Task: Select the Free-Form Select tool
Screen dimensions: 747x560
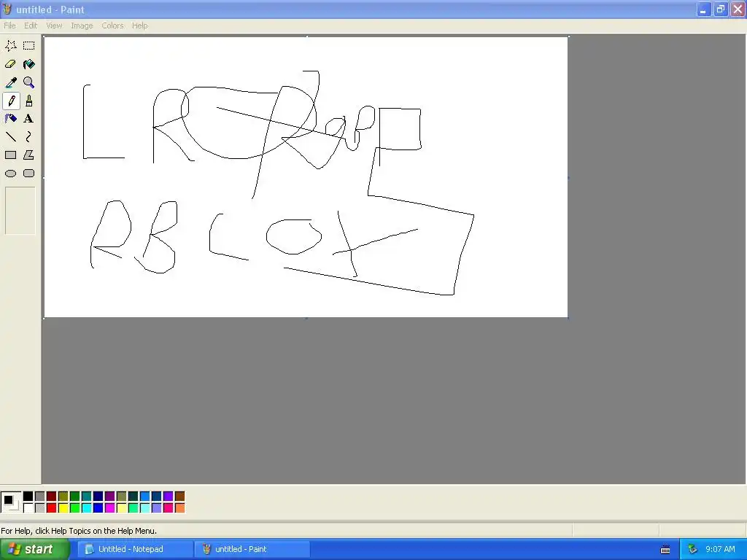Action: click(x=10, y=46)
